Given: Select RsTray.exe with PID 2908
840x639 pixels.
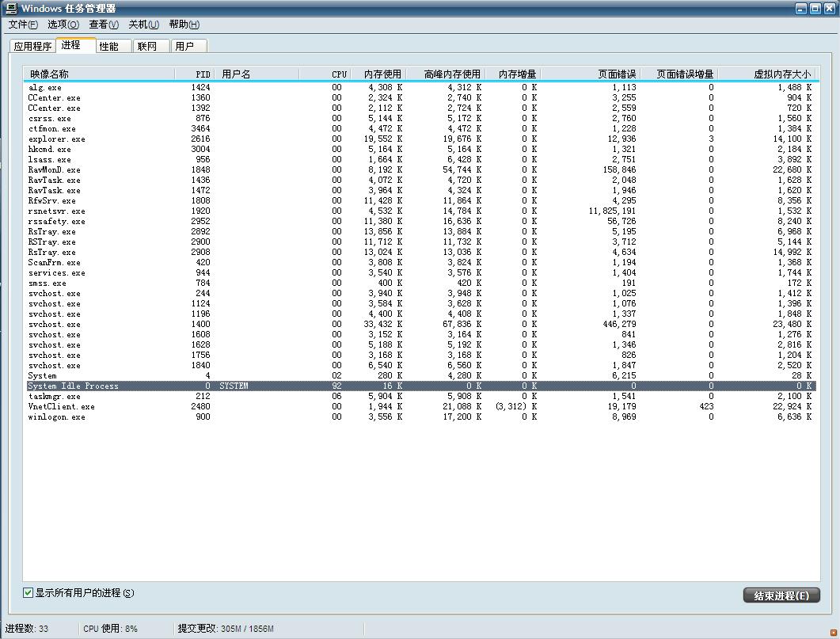Looking at the screenshot, I should pyautogui.click(x=420, y=253).
